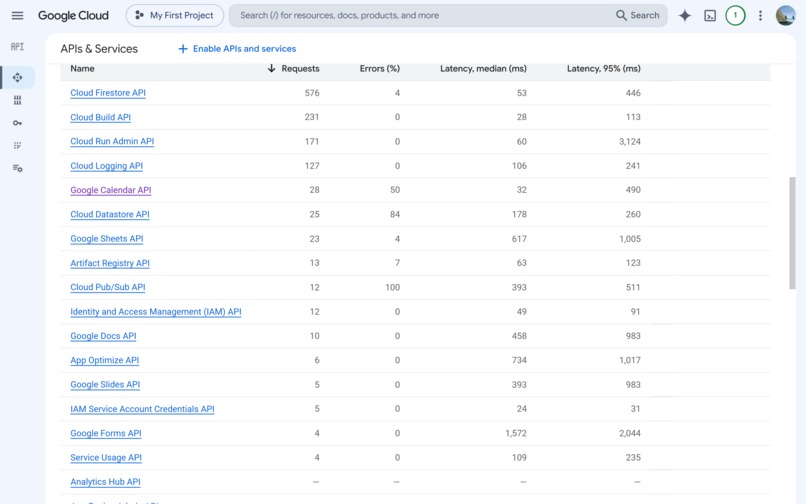The width and height of the screenshot is (806, 504).
Task: Open the three-dot settings and utilities menu
Action: (760, 15)
